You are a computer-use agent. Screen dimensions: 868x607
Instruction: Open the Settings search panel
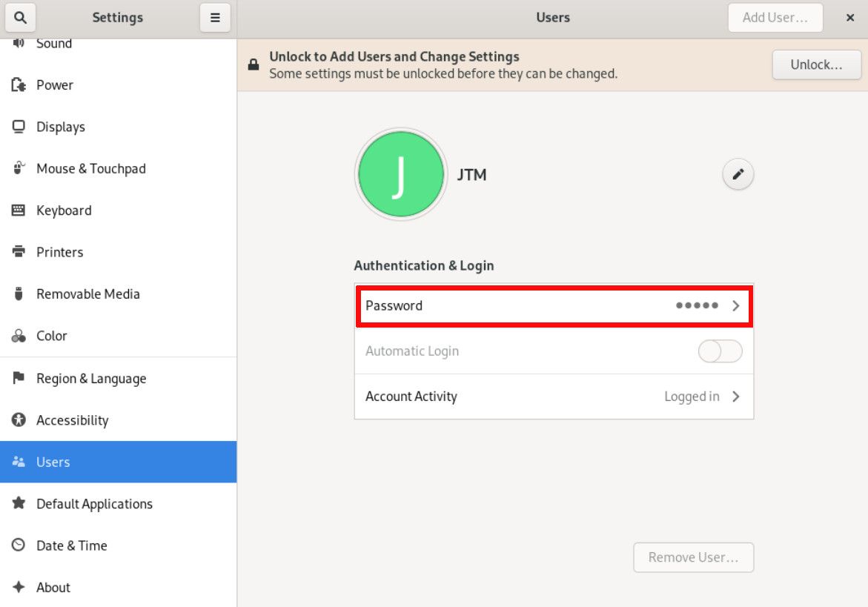coord(20,17)
